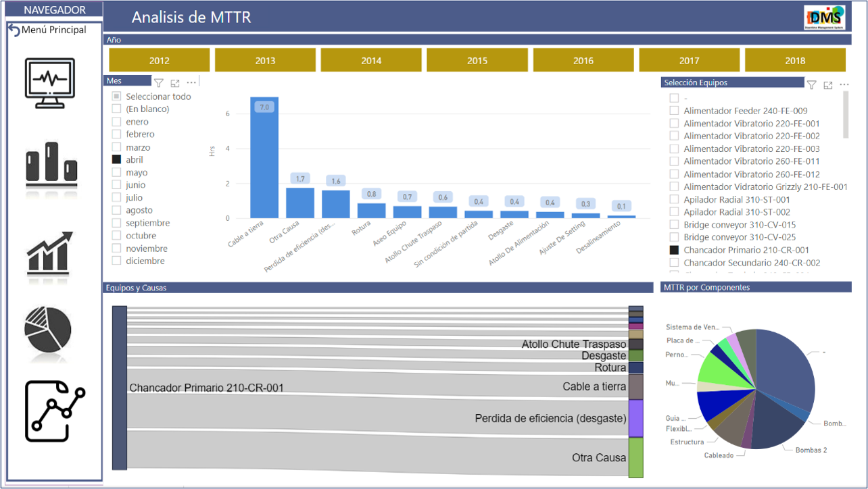
Task: Click focus mode icon on Selección Equipos
Action: pyautogui.click(x=827, y=84)
